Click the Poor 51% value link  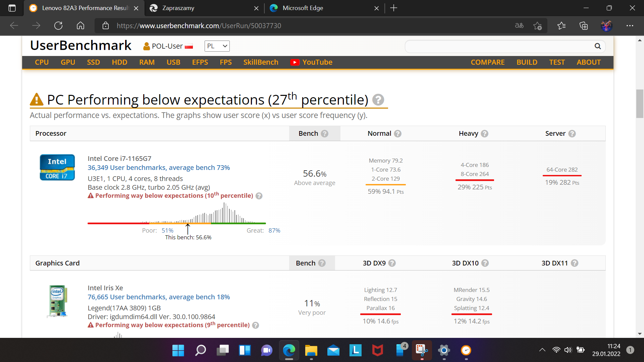(x=167, y=231)
